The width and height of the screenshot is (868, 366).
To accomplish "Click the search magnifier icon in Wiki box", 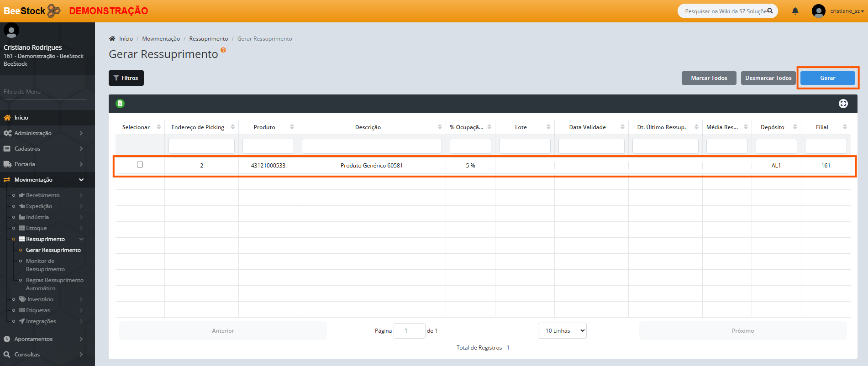I will (770, 11).
